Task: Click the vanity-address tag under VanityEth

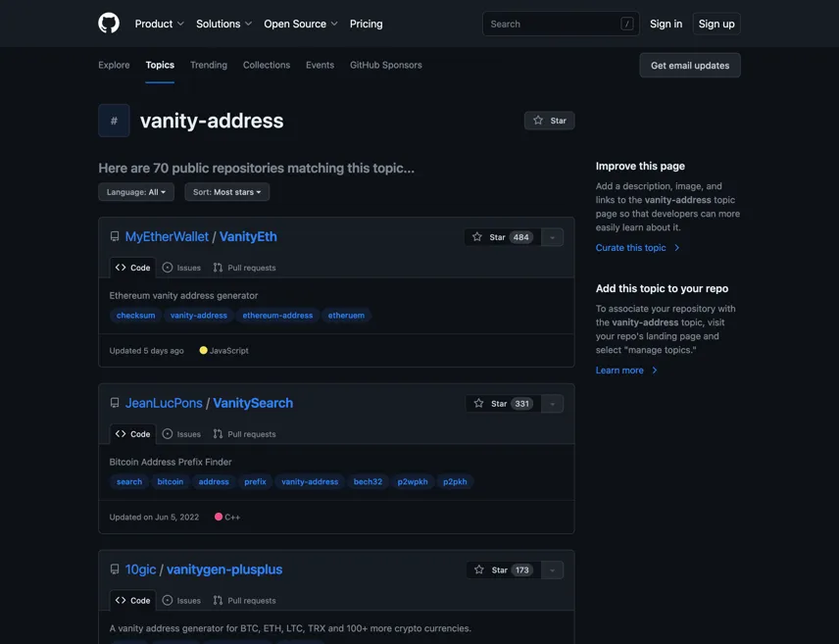Action: click(x=199, y=316)
